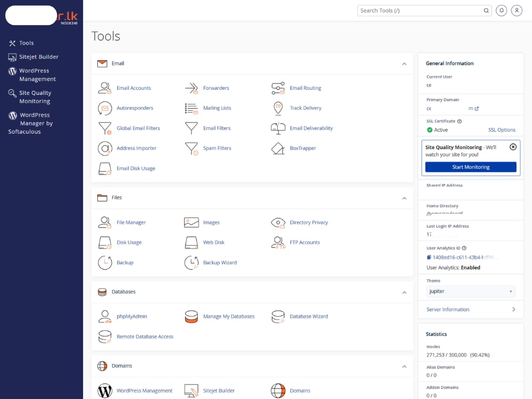Open the notifications bell icon
Image resolution: width=532 pixels, height=399 pixels.
coord(501,11)
